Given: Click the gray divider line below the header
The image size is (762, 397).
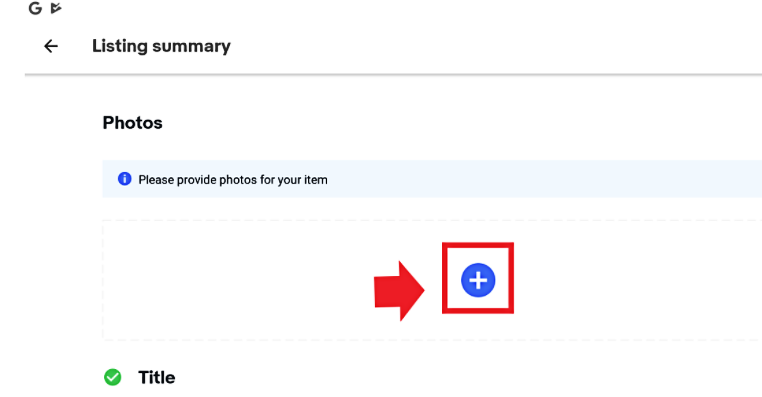Looking at the screenshot, I should pos(393,75).
